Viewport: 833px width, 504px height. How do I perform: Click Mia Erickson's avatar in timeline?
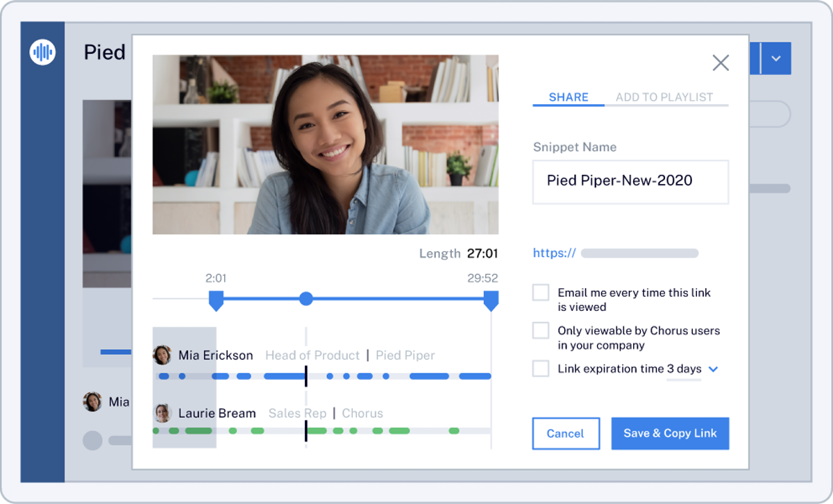tap(162, 355)
